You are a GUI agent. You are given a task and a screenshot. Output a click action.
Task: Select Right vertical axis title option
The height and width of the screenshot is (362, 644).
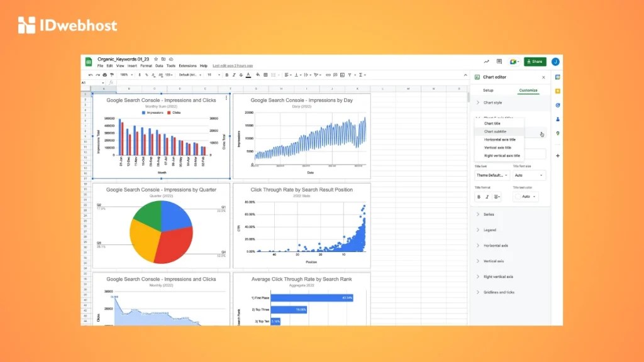click(499, 156)
